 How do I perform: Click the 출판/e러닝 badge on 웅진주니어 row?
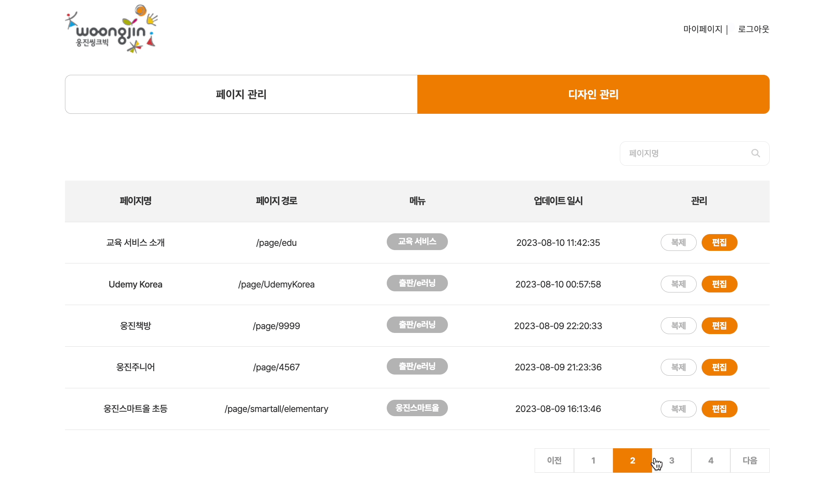click(417, 366)
